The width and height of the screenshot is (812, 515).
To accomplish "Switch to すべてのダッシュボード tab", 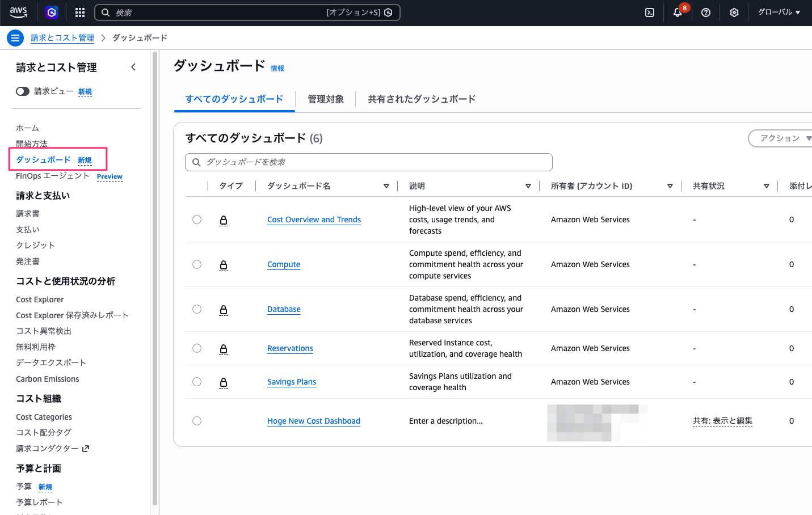I will (x=234, y=99).
